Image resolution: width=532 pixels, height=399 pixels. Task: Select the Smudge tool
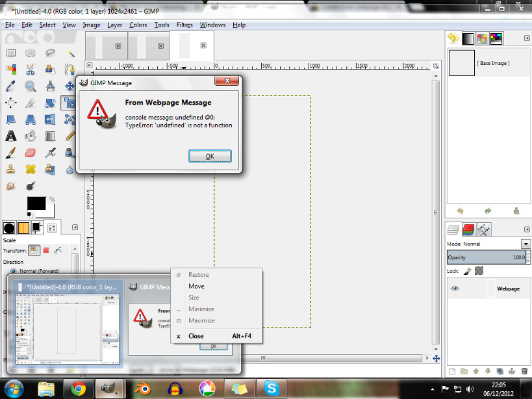(11, 186)
